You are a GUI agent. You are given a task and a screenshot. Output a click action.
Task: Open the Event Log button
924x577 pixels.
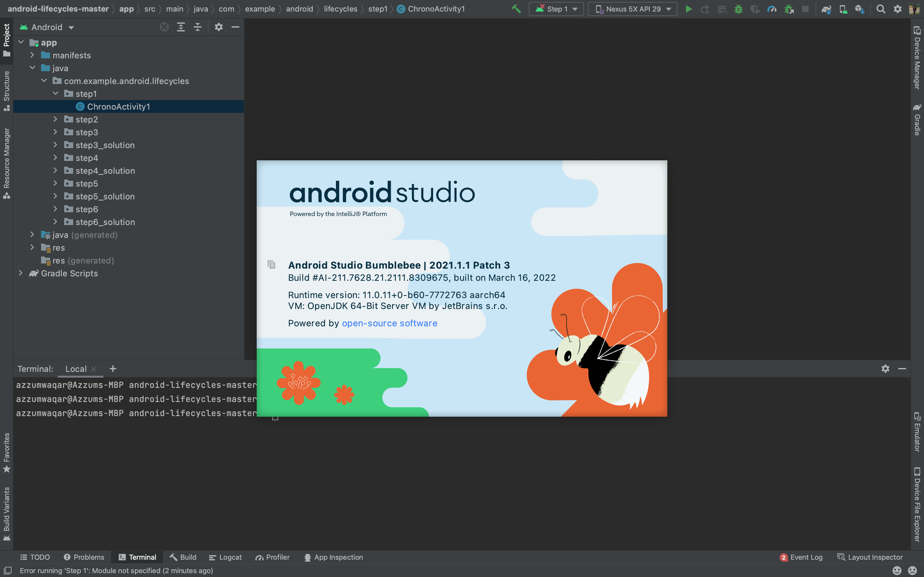[801, 557]
